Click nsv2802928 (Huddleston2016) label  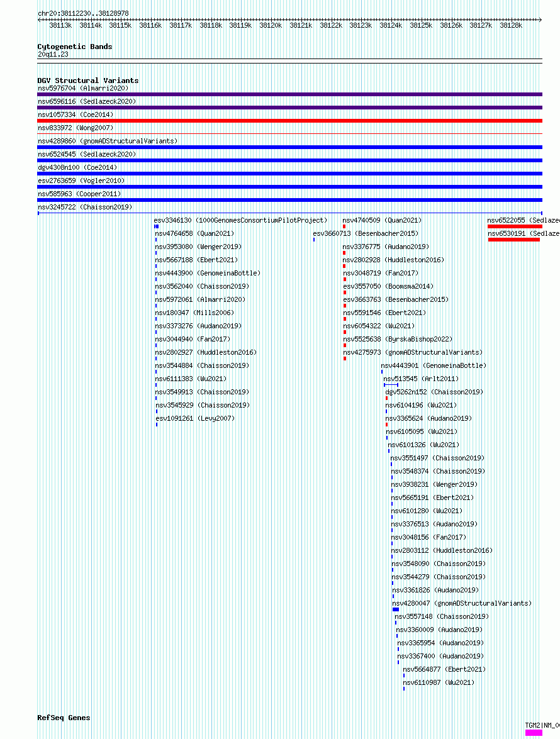click(394, 260)
